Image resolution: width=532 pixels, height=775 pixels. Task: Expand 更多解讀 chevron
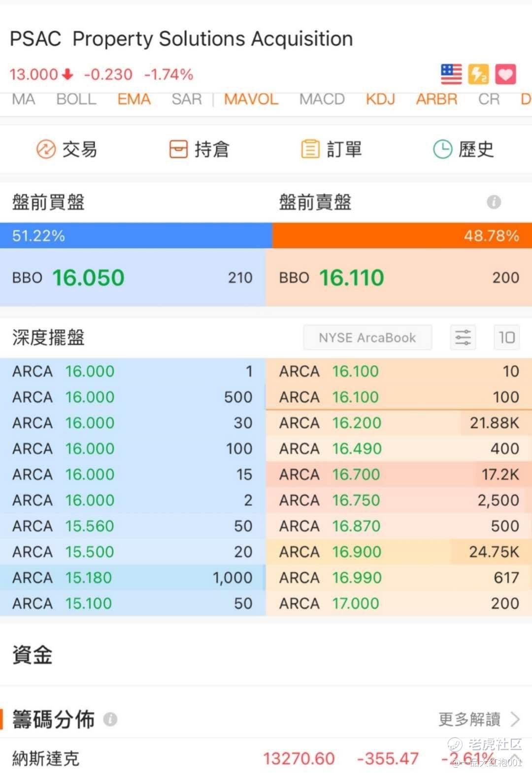(x=515, y=719)
